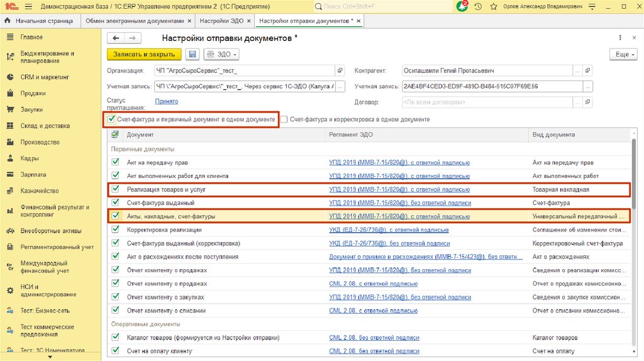Open the Продажи section in sidebar
This screenshot has width=644, height=361.
pyautogui.click(x=33, y=93)
